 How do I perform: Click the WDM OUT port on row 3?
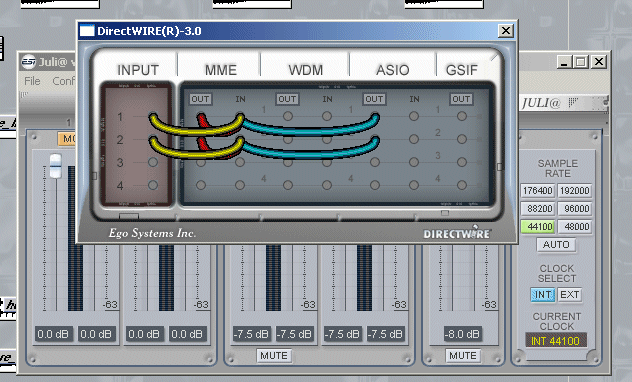[x=288, y=162]
